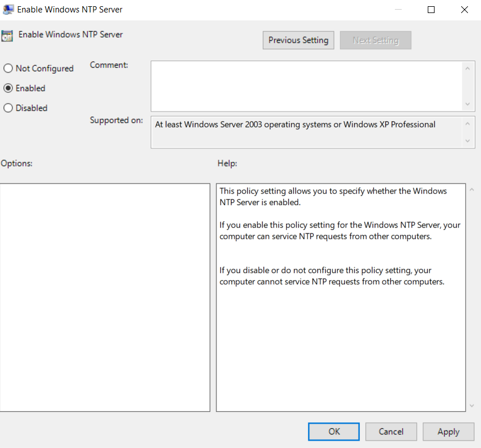Apply the NTP Server policy setting
481x448 pixels.
click(448, 432)
